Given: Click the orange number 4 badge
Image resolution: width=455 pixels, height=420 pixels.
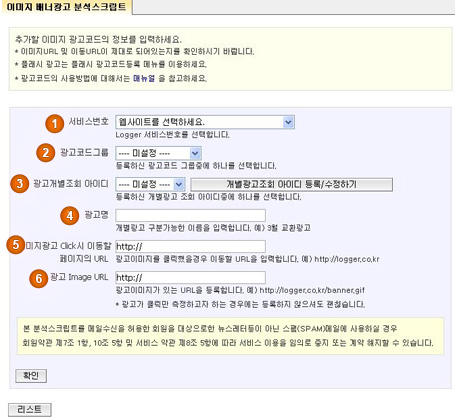Looking at the screenshot, I should pos(69,215).
